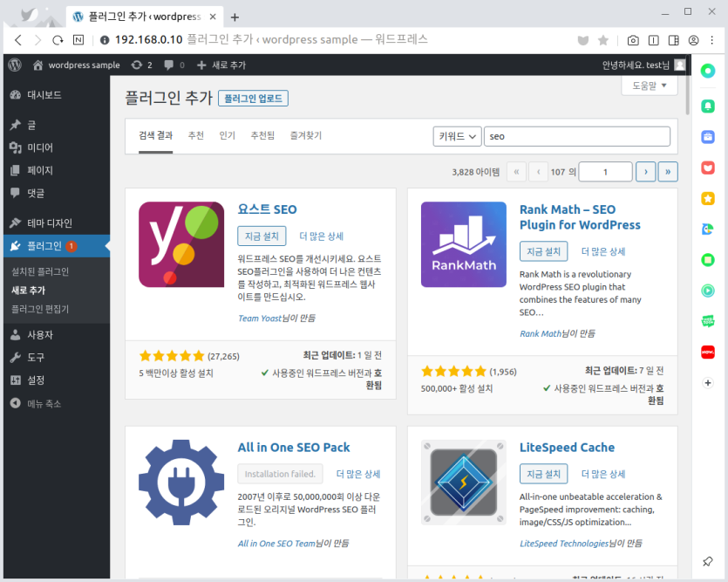This screenshot has width=728, height=582.
Task: Install 요스트 SEO with 지금 설치
Action: tap(262, 236)
